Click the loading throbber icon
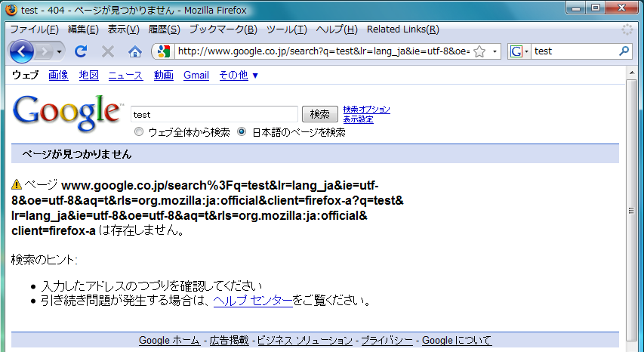The width and height of the screenshot is (644, 352). coord(627,29)
